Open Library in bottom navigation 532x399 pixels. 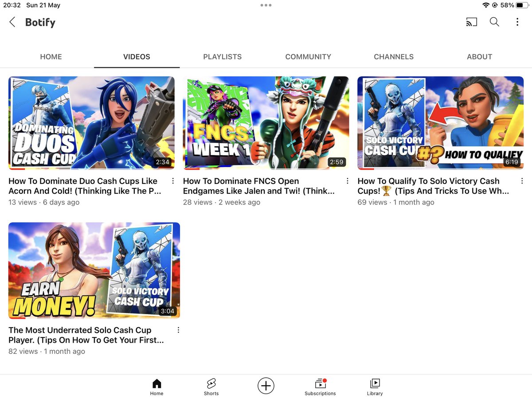pyautogui.click(x=375, y=387)
